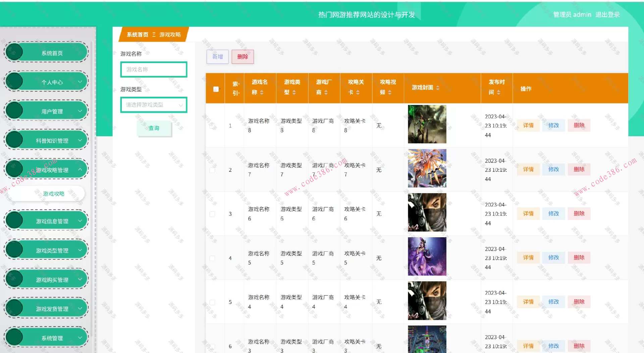Viewport: 644px width, 353px height.
Task: Click the 系统首页 breadcrumb
Action: coord(138,35)
